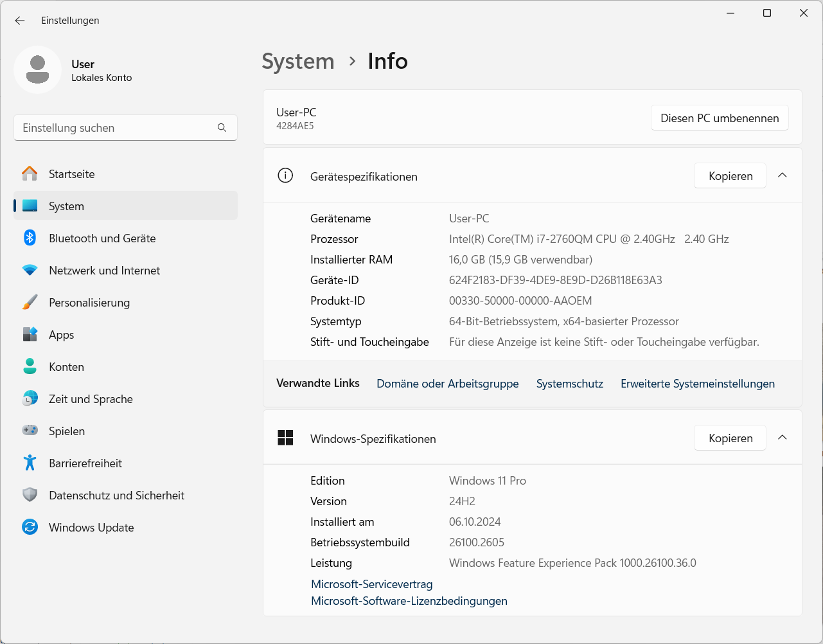Click the Version value 24H2
The width and height of the screenshot is (823, 644).
tap(462, 501)
